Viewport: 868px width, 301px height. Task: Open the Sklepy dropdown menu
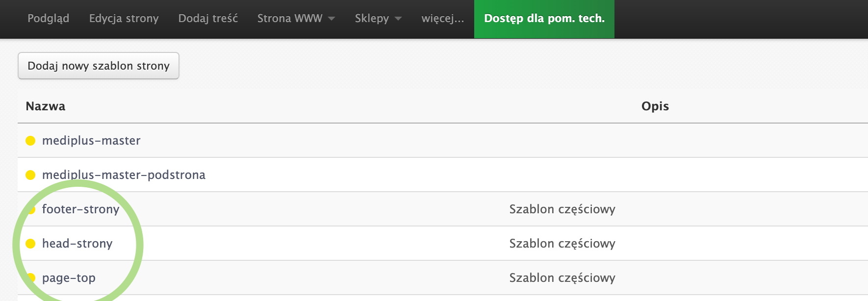[x=378, y=19]
